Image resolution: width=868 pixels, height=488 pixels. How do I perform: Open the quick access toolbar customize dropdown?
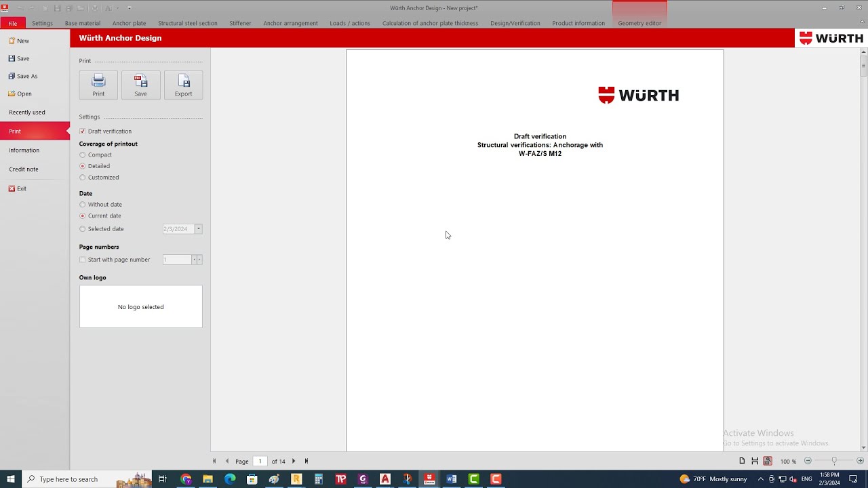pyautogui.click(x=130, y=8)
